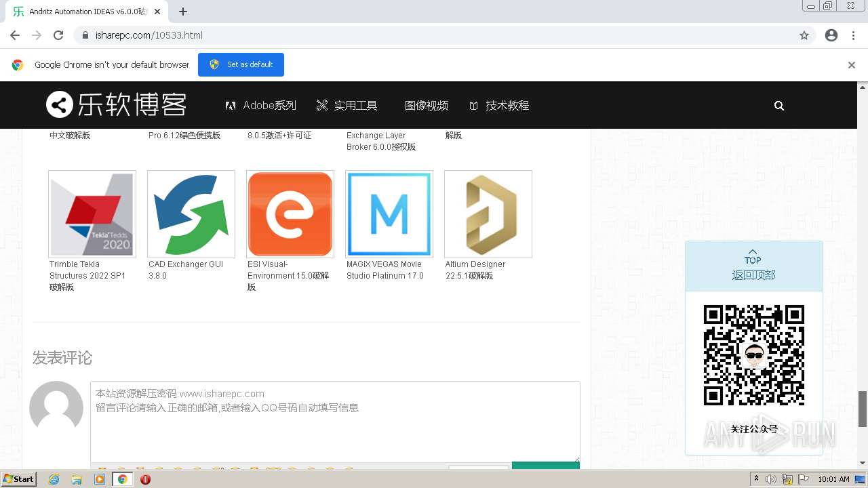Open the 实用工具 menu
868x488 pixels.
pos(347,106)
